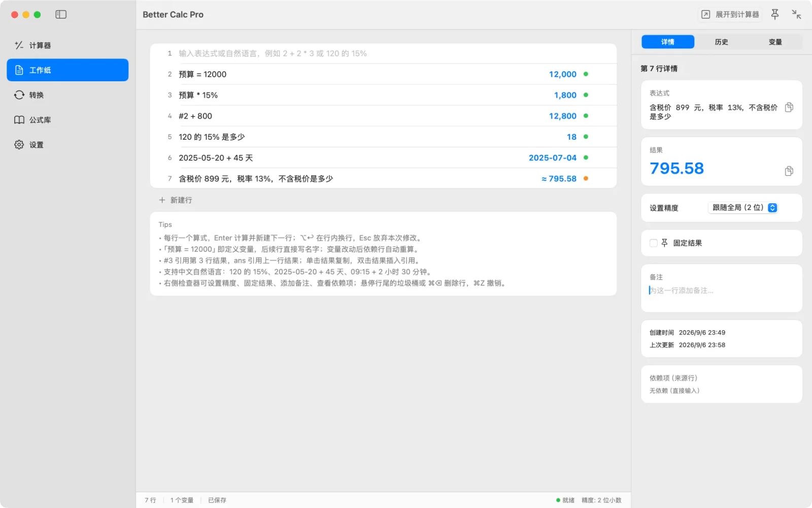Click result 2025-07-04 on line 6
This screenshot has height=508, width=812.
pyautogui.click(x=552, y=157)
